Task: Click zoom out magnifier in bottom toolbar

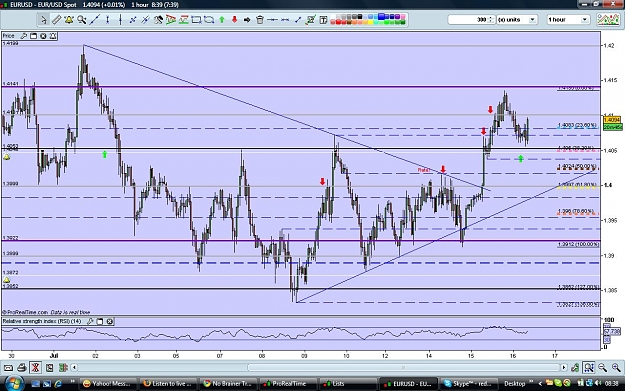Action: [x=602, y=367]
